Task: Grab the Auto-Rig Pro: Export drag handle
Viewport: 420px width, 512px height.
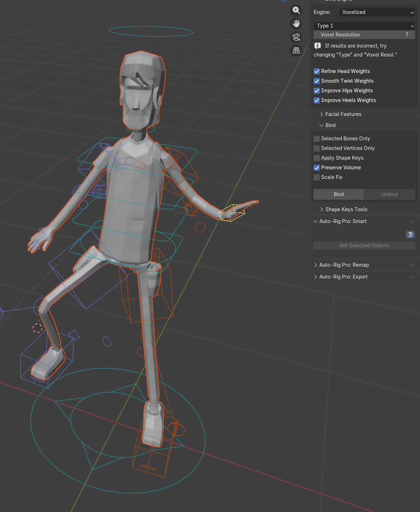Action: pyautogui.click(x=412, y=277)
